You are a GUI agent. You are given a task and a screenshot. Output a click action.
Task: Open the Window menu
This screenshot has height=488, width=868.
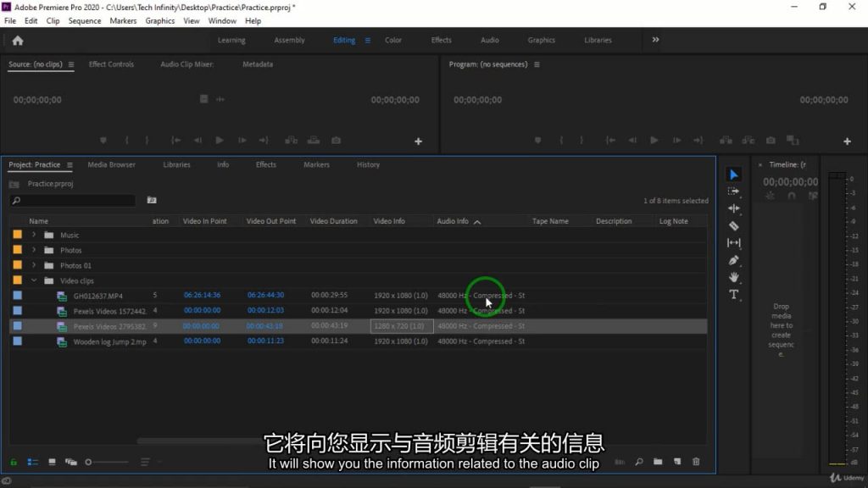222,21
